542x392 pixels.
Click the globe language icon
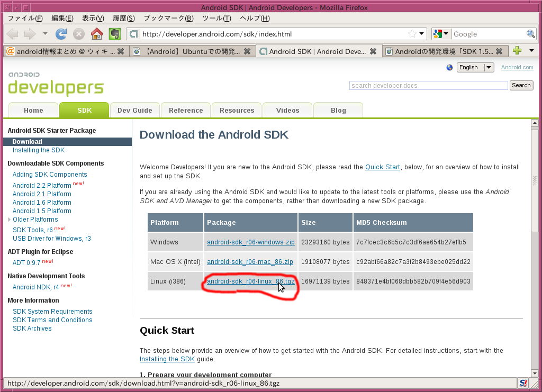[449, 67]
